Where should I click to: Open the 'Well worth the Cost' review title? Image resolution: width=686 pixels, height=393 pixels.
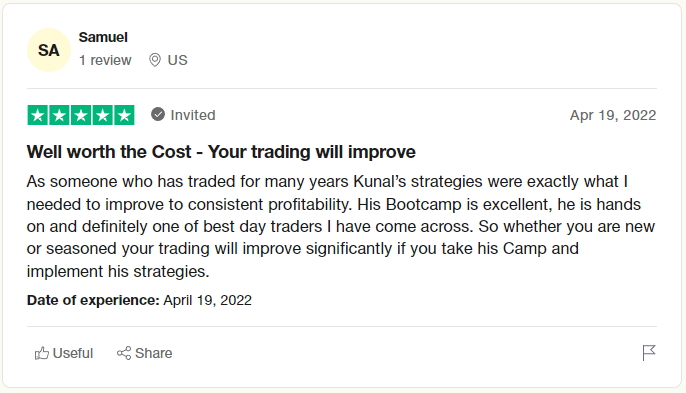pos(221,152)
